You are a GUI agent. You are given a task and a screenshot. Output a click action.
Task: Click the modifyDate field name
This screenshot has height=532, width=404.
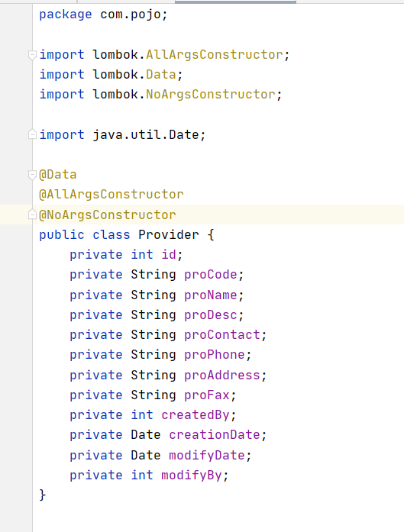(x=207, y=455)
